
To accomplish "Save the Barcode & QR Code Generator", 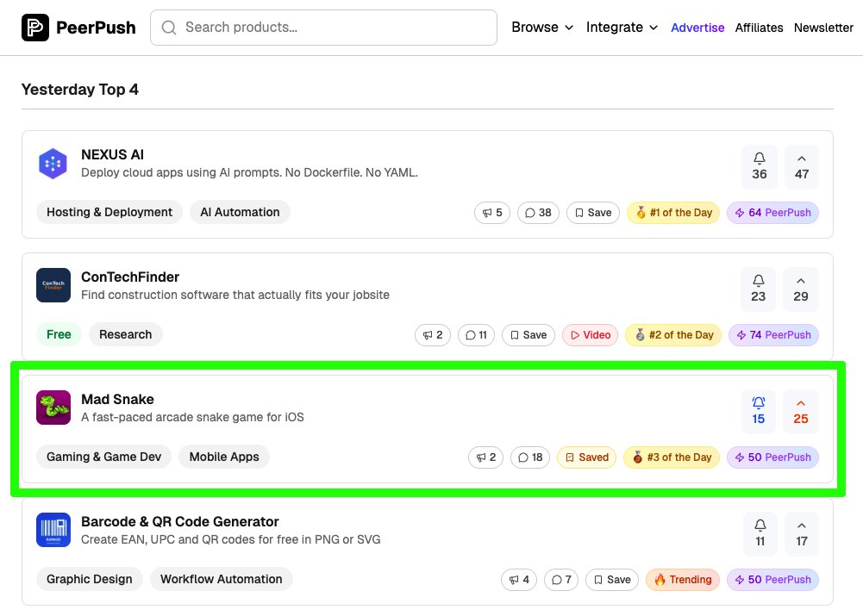I will 612,580.
